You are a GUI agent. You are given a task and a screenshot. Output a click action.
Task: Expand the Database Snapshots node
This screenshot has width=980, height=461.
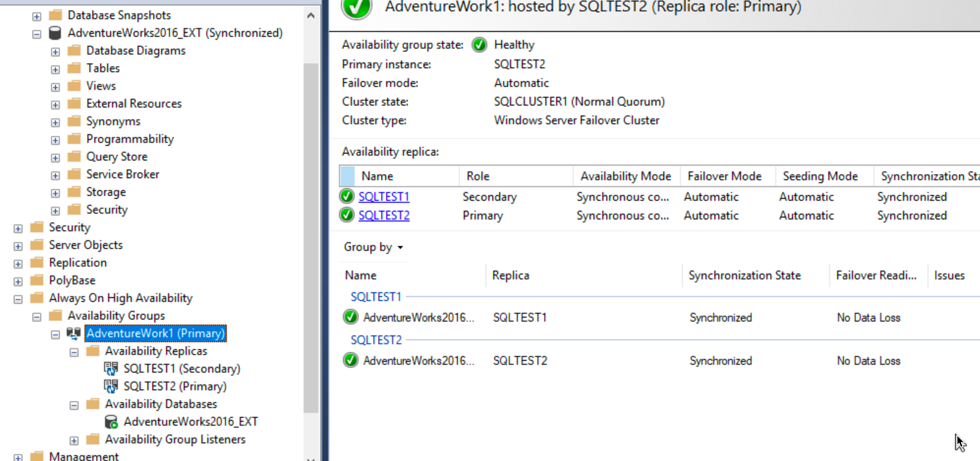click(37, 16)
